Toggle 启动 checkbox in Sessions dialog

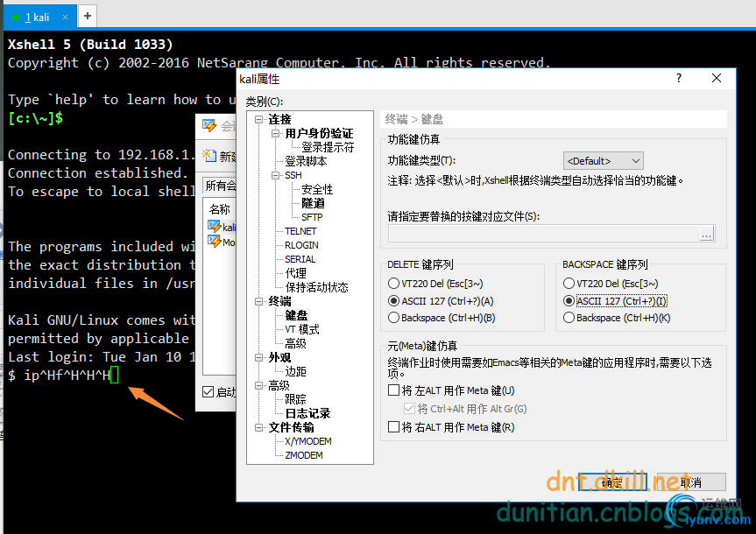[208, 392]
